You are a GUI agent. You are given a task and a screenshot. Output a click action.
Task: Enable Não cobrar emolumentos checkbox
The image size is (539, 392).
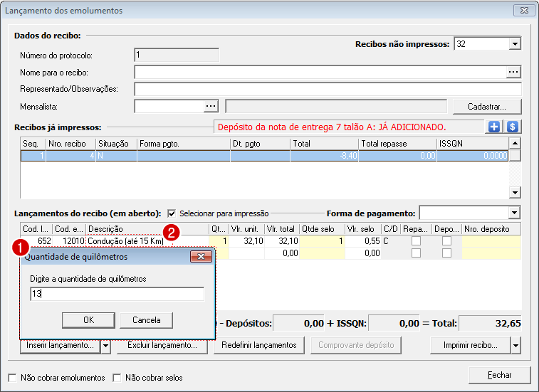tap(12, 378)
